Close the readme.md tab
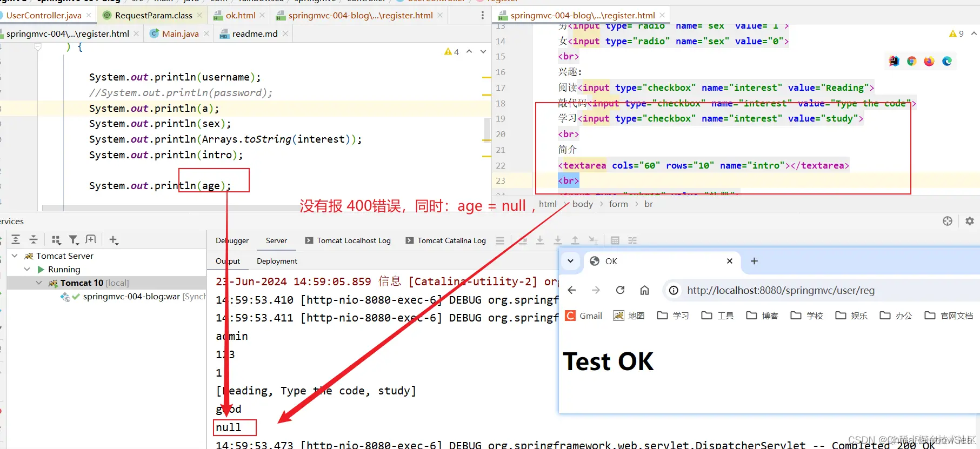This screenshot has width=980, height=449. 285,33
